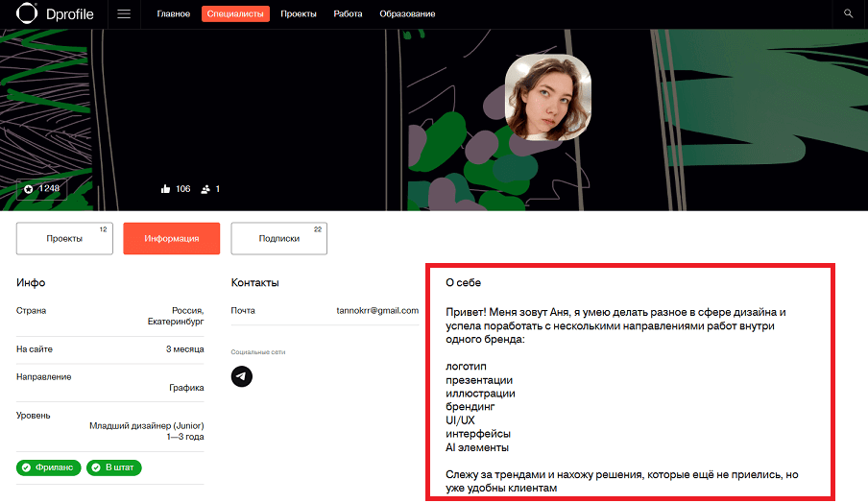Viewport: 868px width, 503px height.
Task: Switch to the Информация tab
Action: [172, 238]
